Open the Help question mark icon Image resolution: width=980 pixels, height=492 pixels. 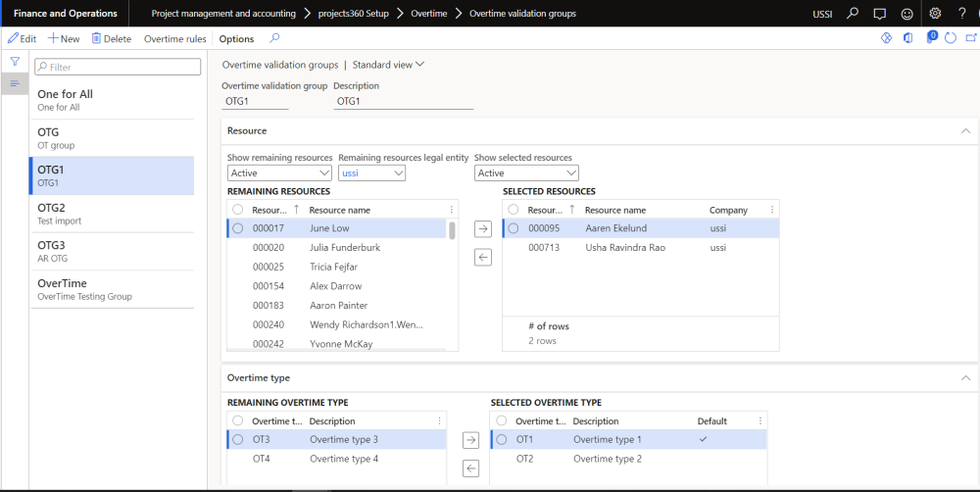click(962, 14)
